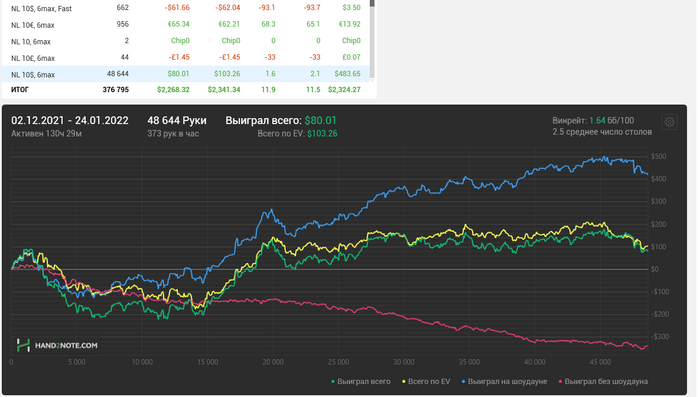
Task: Click the table's vertical scrollbar
Action: [x=372, y=40]
